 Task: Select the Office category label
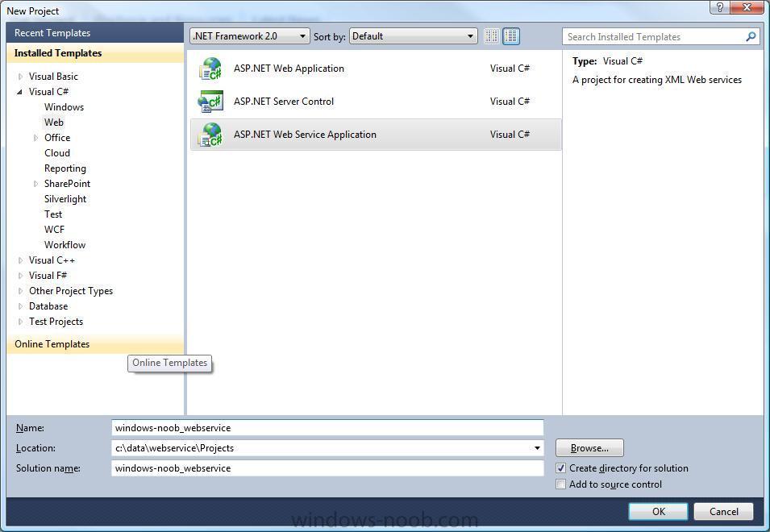pos(57,138)
